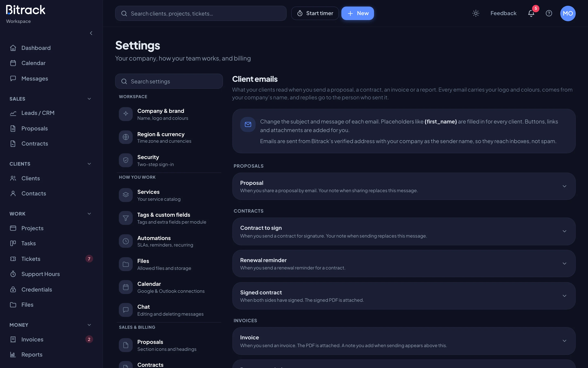This screenshot has height=368, width=588.
Task: Click the Clients people icon
Action: click(x=13, y=178)
